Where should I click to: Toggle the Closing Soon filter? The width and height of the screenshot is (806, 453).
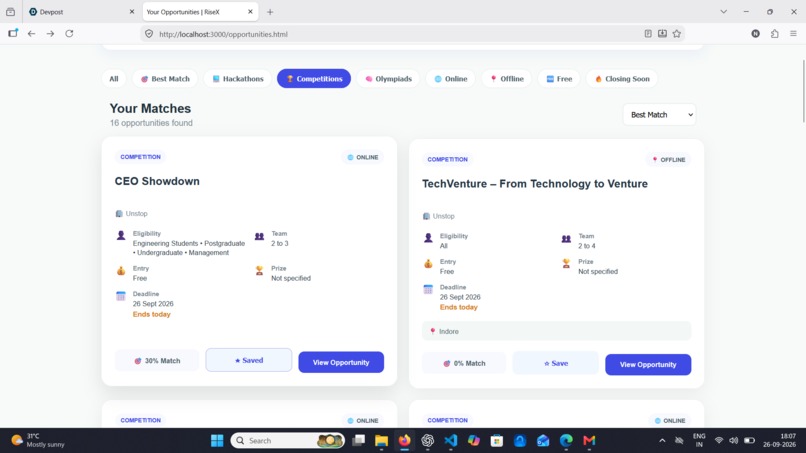622,79
